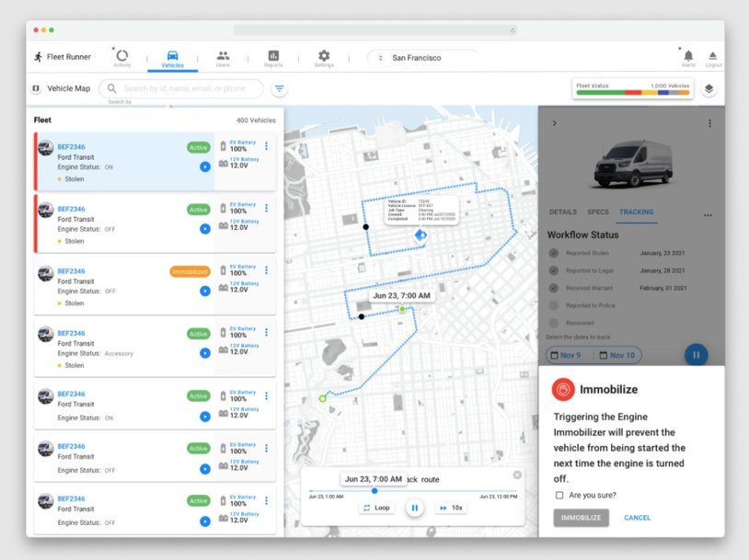Click the blue vehicle marker on the map
Image resolution: width=749 pixels, height=560 pixels.
click(x=421, y=234)
